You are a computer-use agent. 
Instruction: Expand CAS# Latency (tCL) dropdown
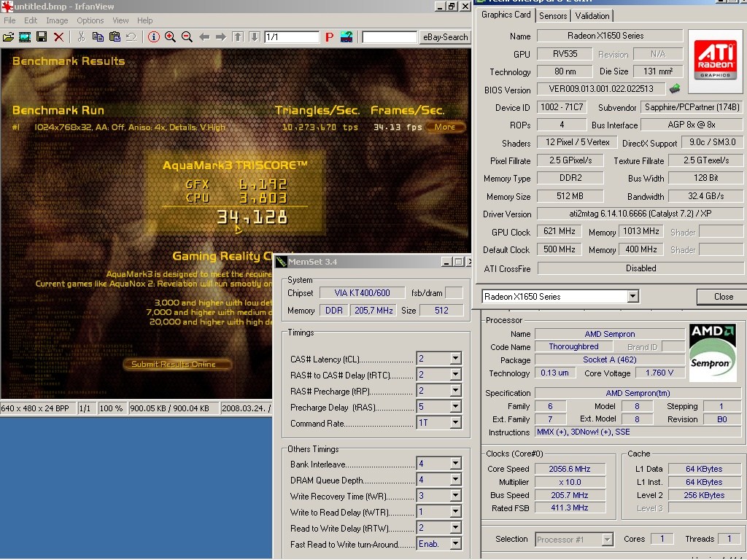tap(455, 358)
